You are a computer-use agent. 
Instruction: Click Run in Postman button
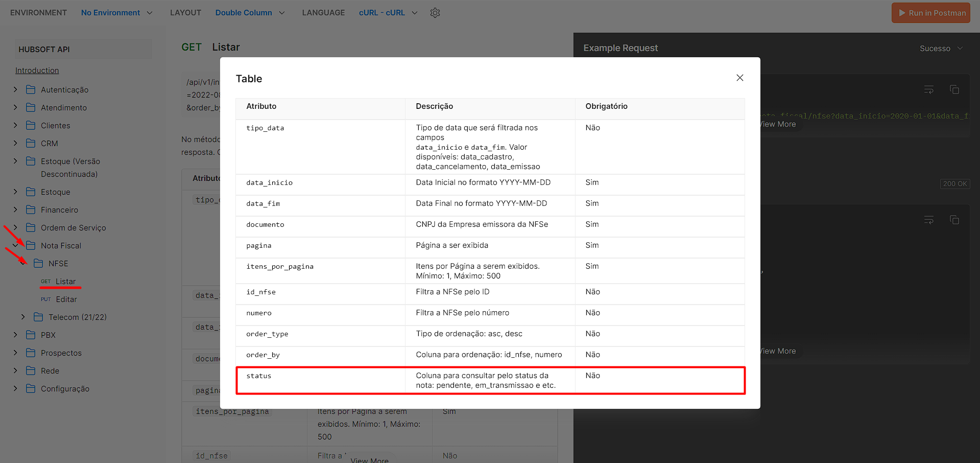tap(931, 13)
